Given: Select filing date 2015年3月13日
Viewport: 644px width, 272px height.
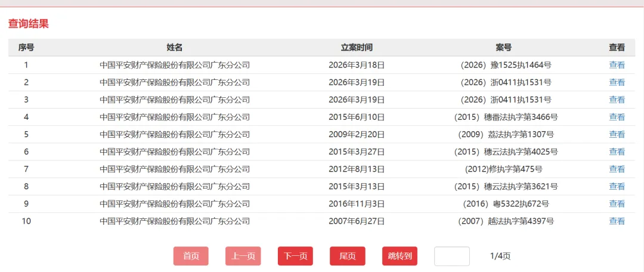Looking at the screenshot, I should click(357, 187).
